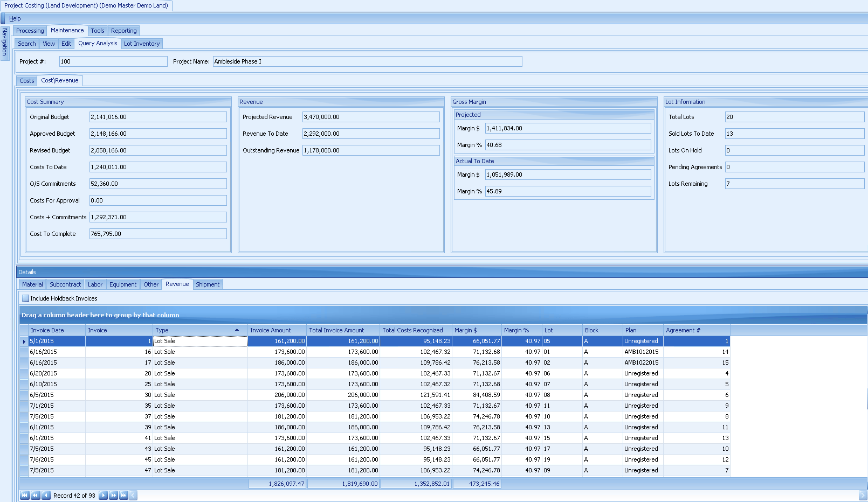The height and width of the screenshot is (502, 868).
Task: Open the Help menu
Action: click(x=15, y=18)
